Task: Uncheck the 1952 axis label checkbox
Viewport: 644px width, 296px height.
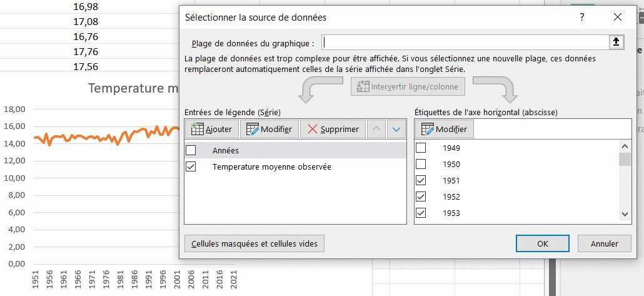Action: coord(421,197)
